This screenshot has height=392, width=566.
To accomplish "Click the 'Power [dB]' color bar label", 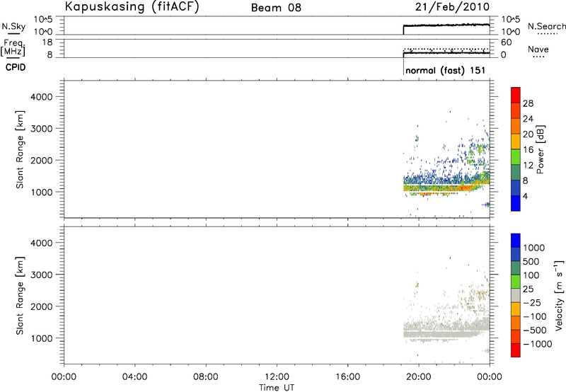I will pos(540,149).
